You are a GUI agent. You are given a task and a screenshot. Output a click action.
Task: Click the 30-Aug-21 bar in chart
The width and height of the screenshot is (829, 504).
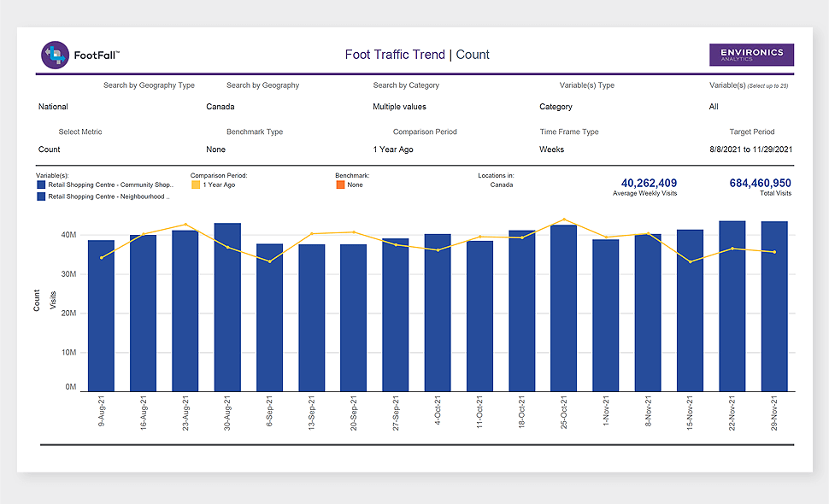227,308
